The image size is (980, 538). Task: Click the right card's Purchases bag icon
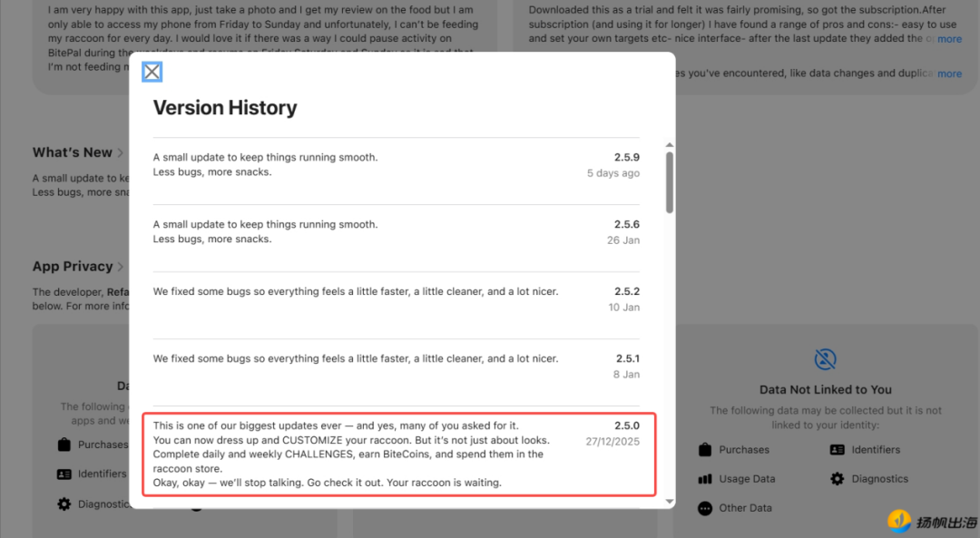(x=705, y=450)
